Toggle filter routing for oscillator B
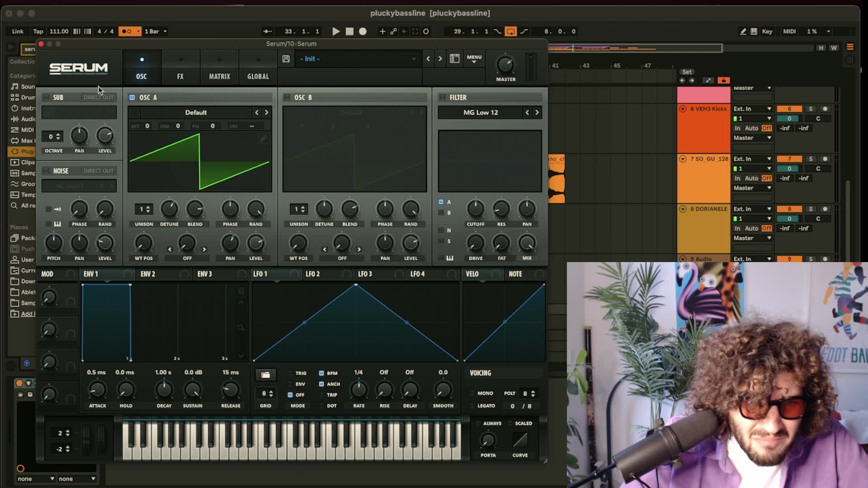The height and width of the screenshot is (488, 868). click(441, 213)
